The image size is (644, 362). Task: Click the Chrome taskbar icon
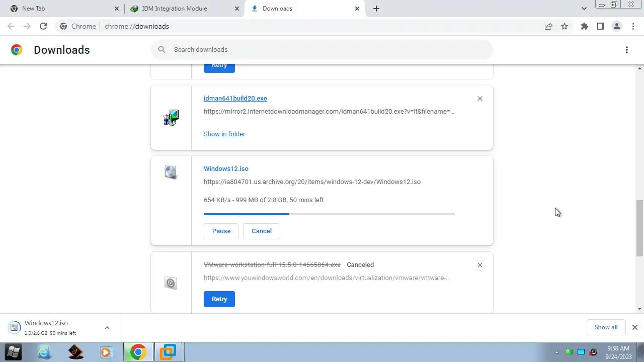click(x=138, y=352)
